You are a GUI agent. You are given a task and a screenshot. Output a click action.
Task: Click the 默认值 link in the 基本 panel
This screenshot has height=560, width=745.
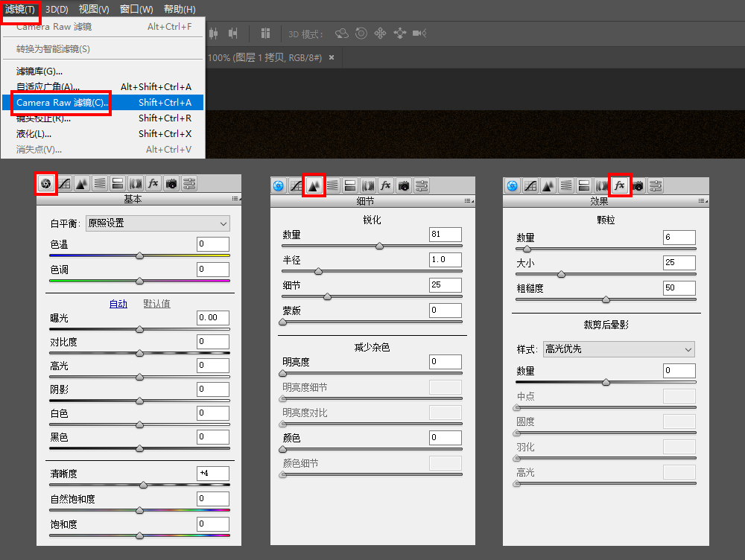point(156,304)
